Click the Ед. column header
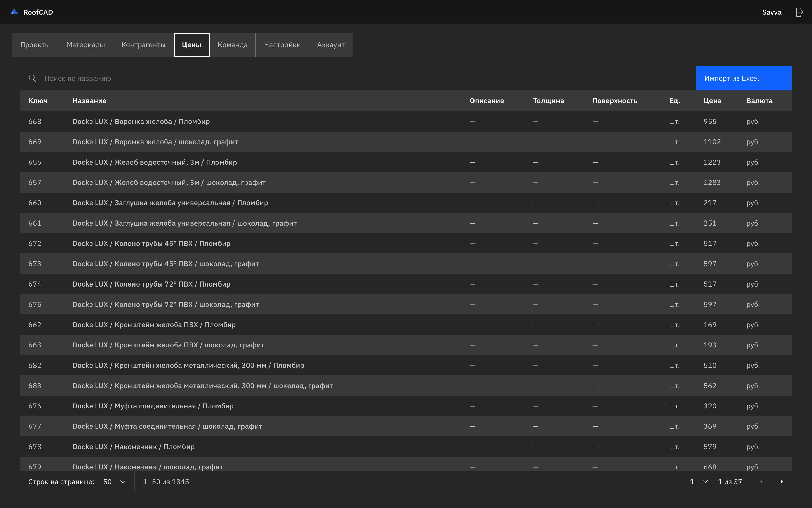The height and width of the screenshot is (508, 812). [x=674, y=101]
